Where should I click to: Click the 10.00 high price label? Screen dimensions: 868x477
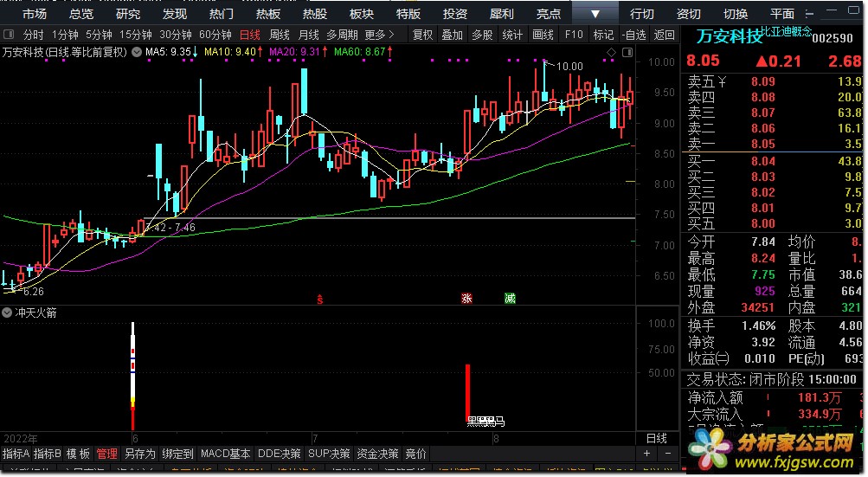click(x=569, y=67)
